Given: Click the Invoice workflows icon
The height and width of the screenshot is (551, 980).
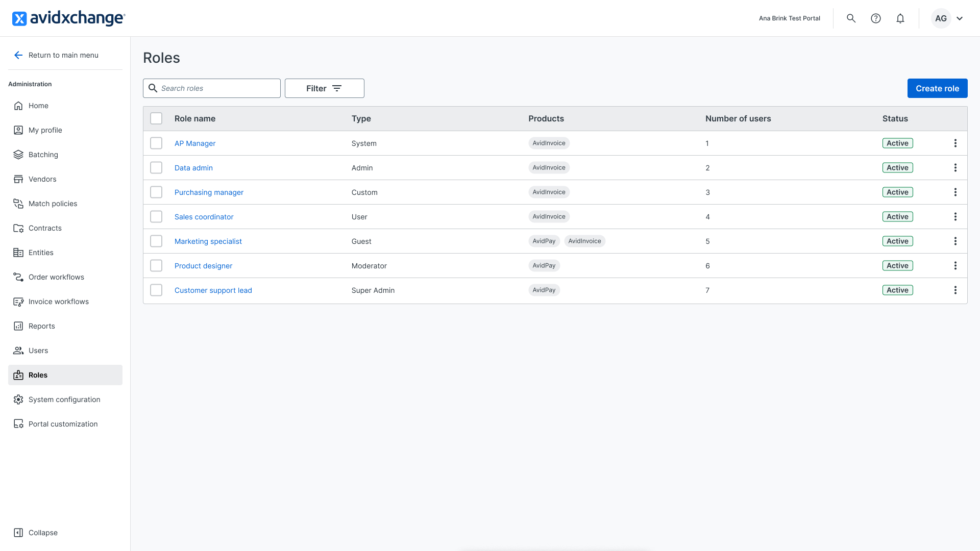Looking at the screenshot, I should [18, 302].
